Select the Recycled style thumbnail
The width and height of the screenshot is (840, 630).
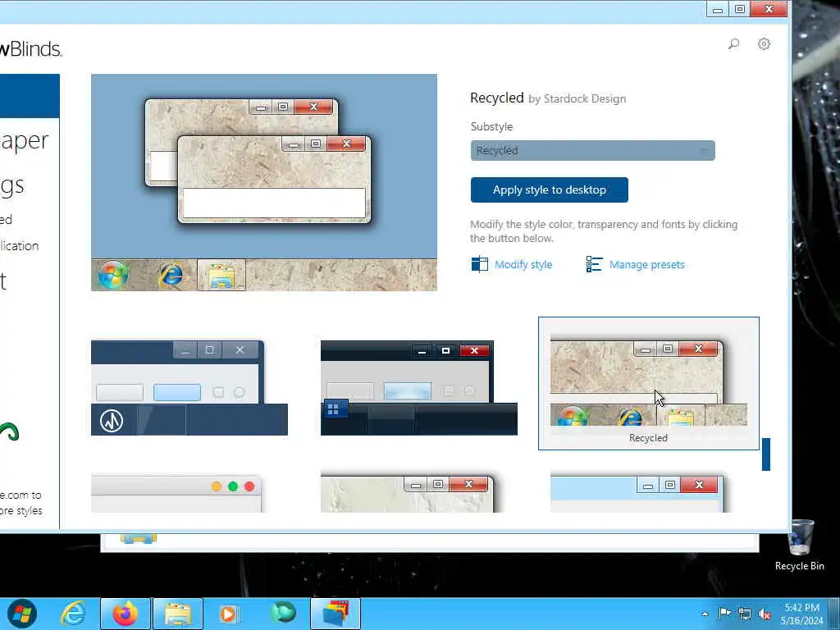tap(648, 384)
